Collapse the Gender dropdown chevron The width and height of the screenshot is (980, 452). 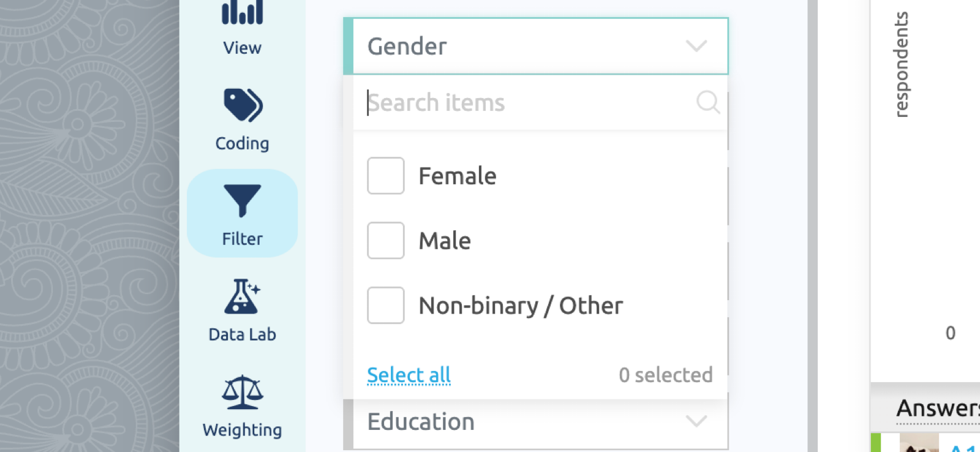pyautogui.click(x=696, y=46)
